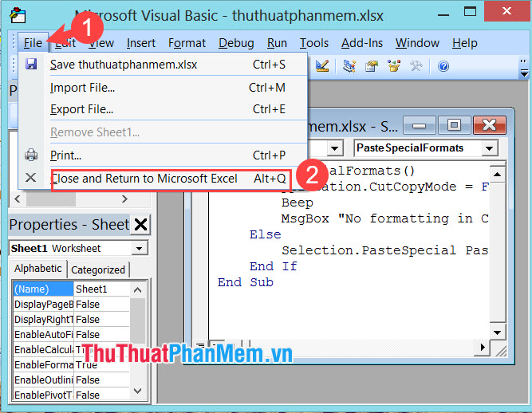The height and width of the screenshot is (413, 532).
Task: Click the Project pane scroll-left arrow
Action: click(18, 199)
